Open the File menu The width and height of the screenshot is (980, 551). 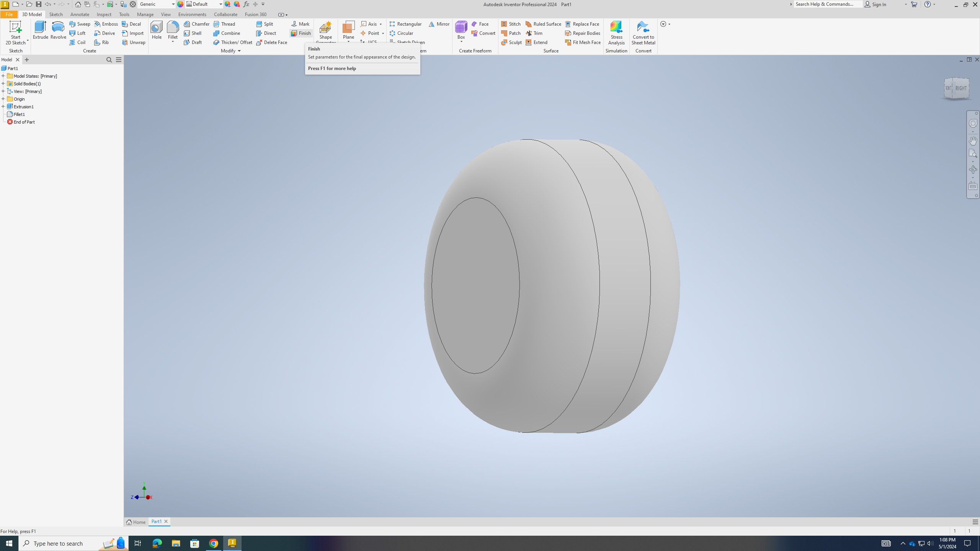coord(9,14)
